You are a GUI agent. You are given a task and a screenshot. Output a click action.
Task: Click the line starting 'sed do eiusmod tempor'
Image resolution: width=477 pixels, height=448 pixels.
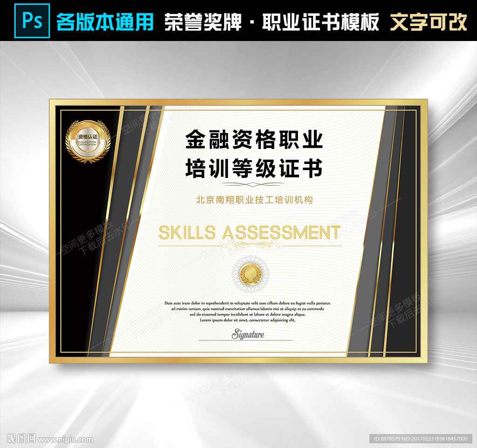coord(248,314)
